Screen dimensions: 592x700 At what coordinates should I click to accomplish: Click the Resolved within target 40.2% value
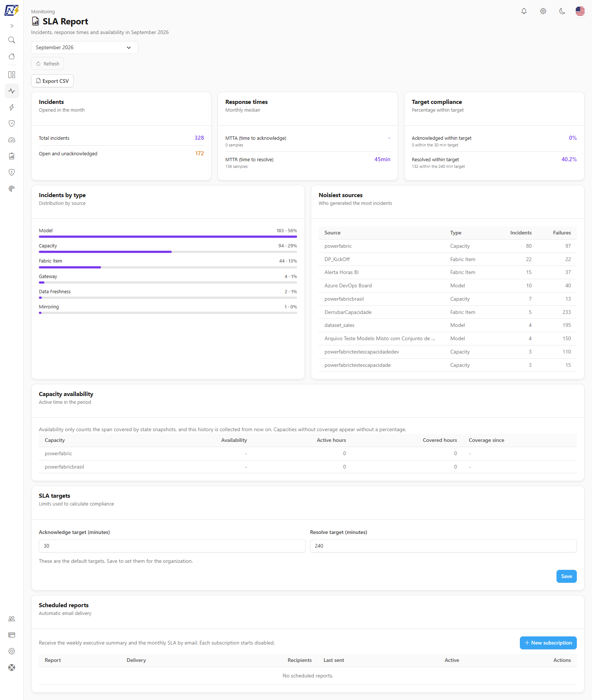tap(569, 159)
